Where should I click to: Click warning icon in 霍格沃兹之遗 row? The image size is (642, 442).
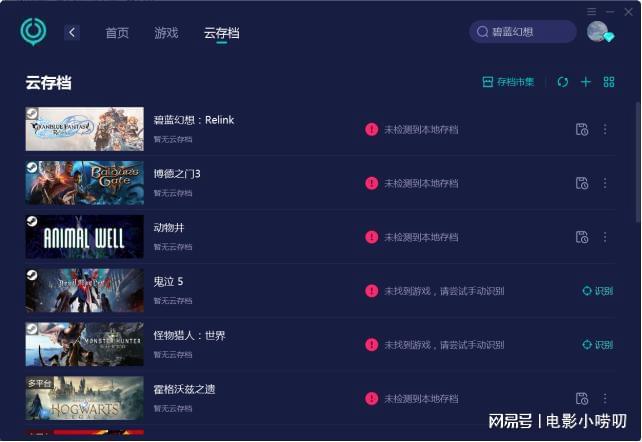pyautogui.click(x=371, y=398)
